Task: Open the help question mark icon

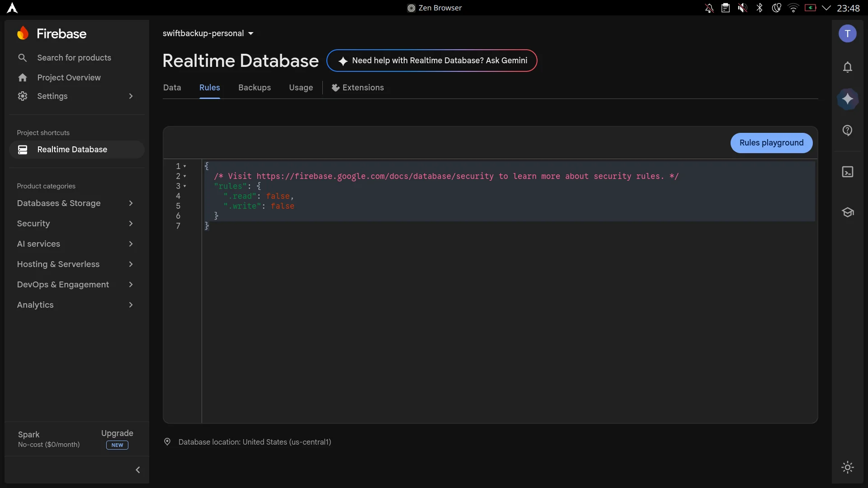Action: tap(848, 131)
